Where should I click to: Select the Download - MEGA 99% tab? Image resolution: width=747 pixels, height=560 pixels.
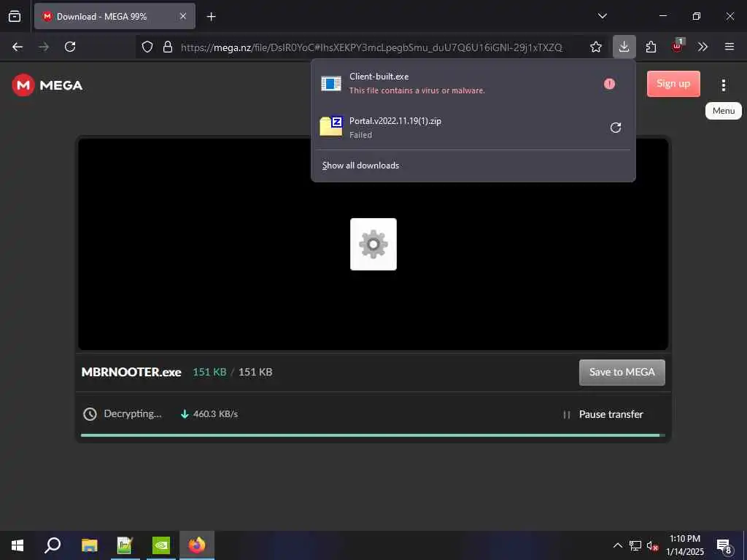pyautogui.click(x=115, y=16)
